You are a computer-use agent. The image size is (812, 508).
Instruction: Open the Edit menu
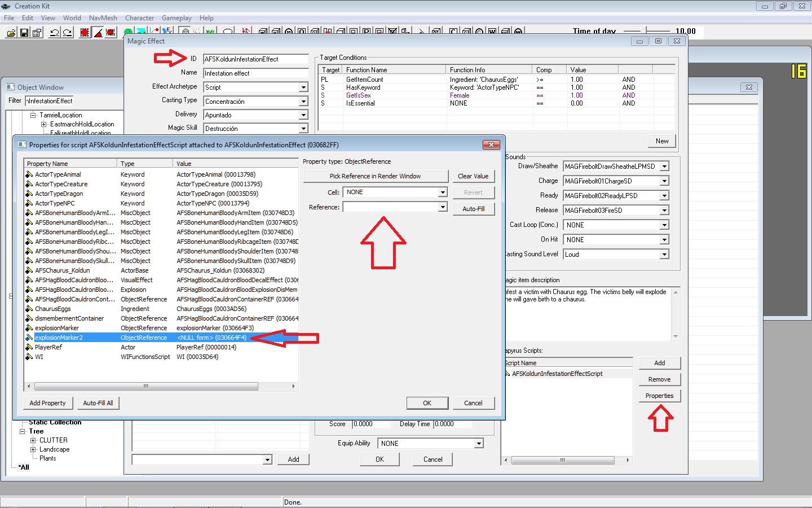pos(28,18)
